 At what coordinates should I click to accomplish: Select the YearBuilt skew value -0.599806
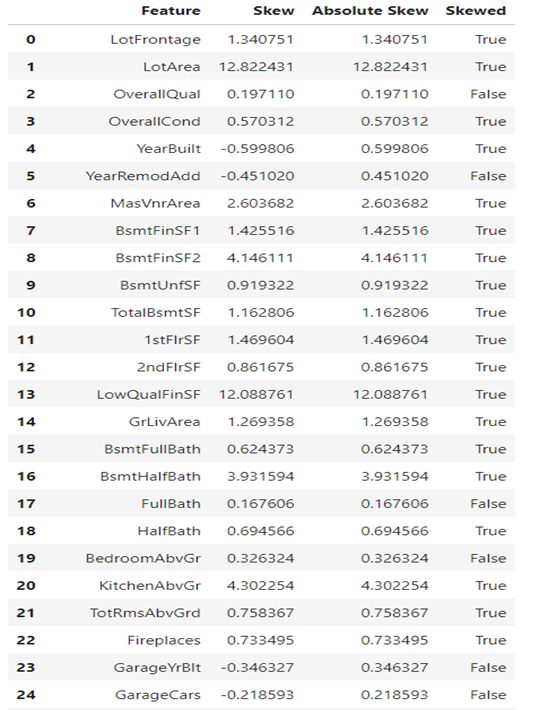tap(257, 149)
